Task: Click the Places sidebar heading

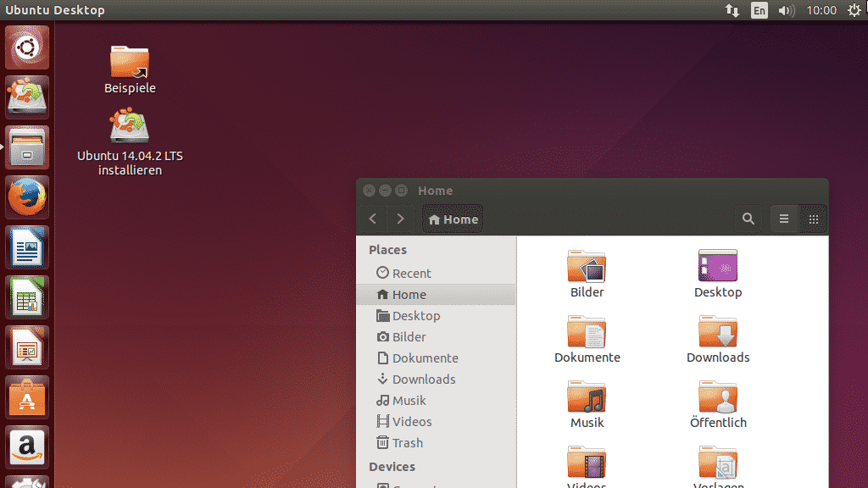Action: 387,250
